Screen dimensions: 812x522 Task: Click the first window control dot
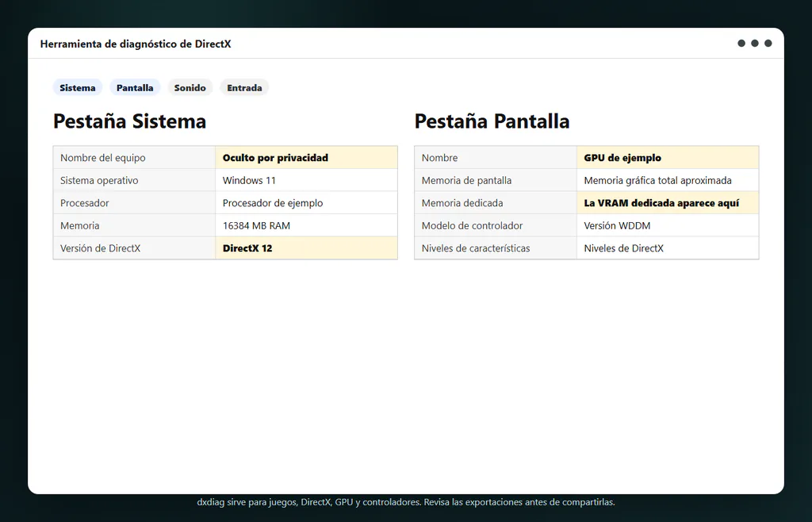(x=741, y=43)
